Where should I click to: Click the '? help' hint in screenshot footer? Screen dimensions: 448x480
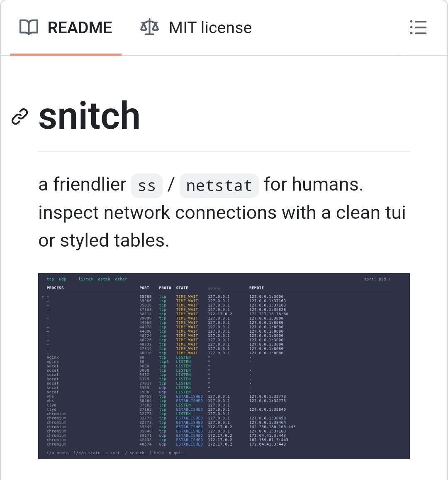pos(156,453)
